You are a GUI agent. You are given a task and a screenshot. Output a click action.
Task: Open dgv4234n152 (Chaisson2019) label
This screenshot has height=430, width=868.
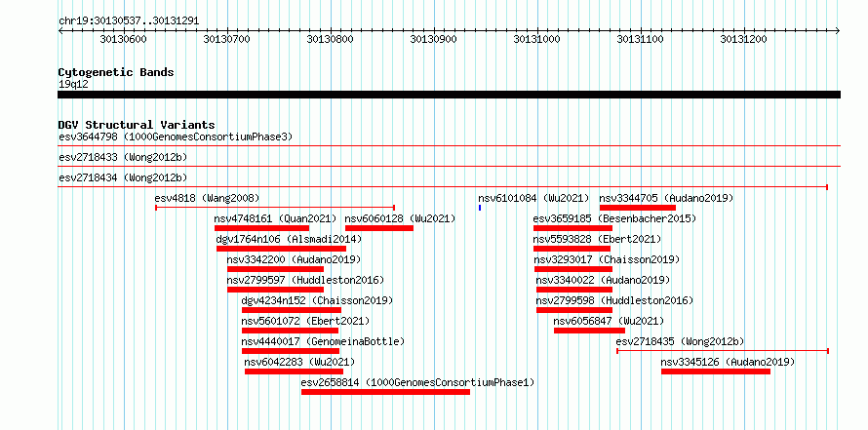[x=317, y=300]
